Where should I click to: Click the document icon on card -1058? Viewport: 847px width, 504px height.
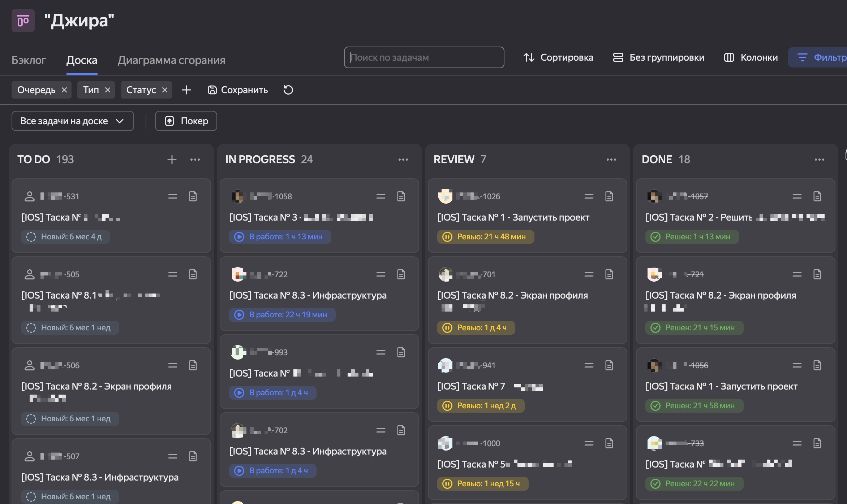point(401,196)
